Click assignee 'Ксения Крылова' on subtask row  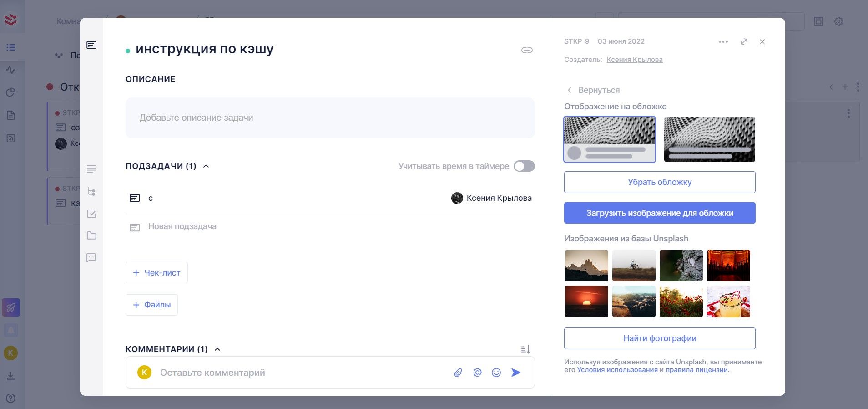click(x=491, y=198)
